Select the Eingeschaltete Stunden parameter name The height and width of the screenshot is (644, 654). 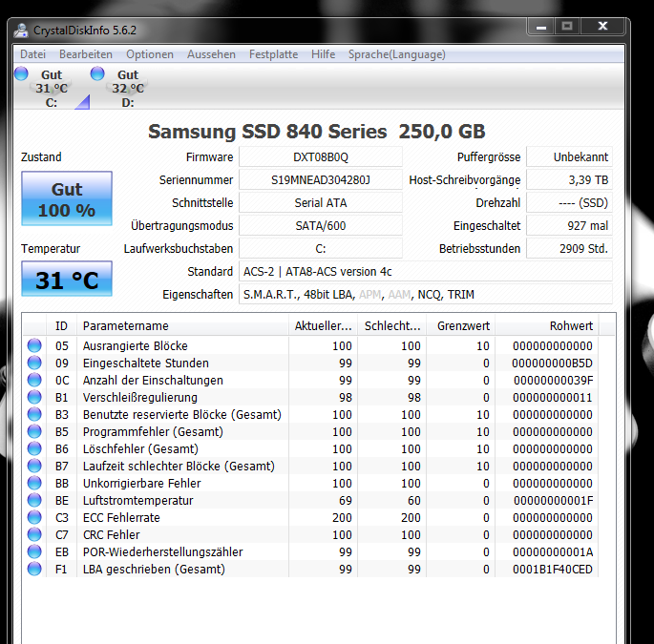point(145,364)
